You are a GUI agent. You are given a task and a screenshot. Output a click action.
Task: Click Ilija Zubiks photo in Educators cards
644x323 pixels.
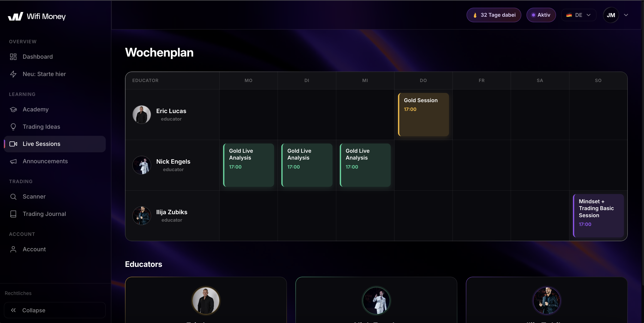pos(547,301)
